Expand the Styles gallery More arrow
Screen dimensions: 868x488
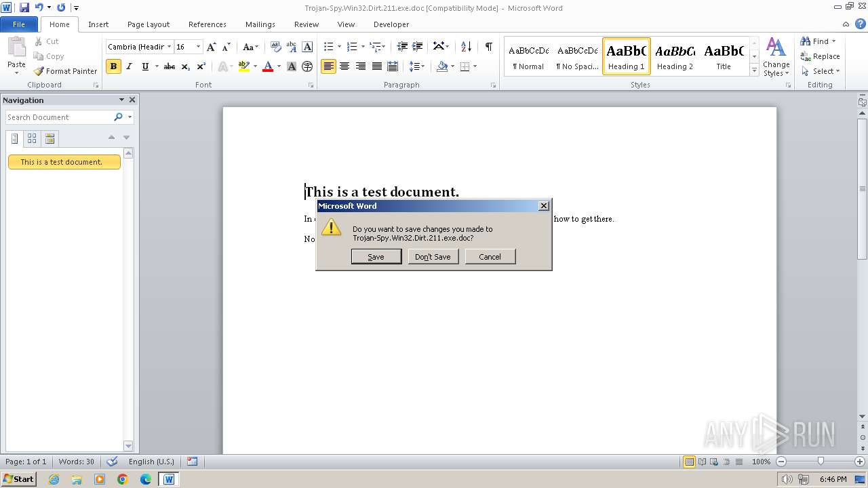click(x=754, y=70)
